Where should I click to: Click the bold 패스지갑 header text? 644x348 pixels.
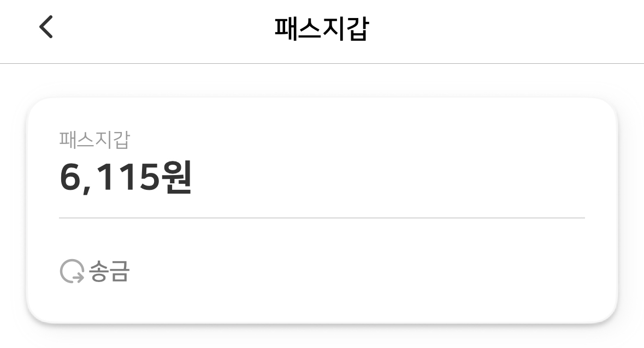(x=321, y=29)
